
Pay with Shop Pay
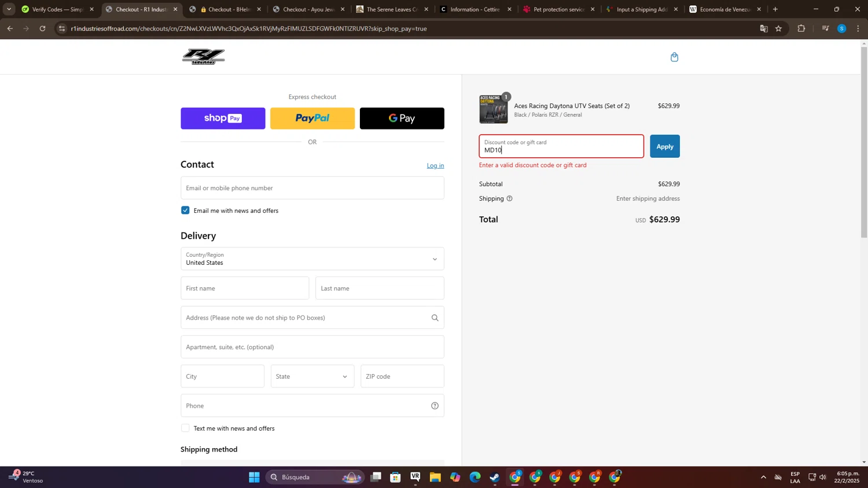coord(223,118)
